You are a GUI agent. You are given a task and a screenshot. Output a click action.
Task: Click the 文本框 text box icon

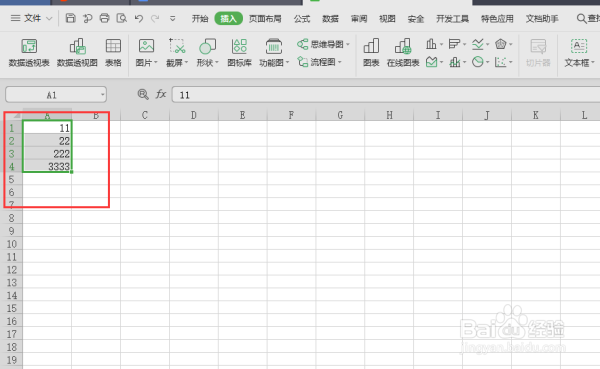pyautogui.click(x=579, y=46)
